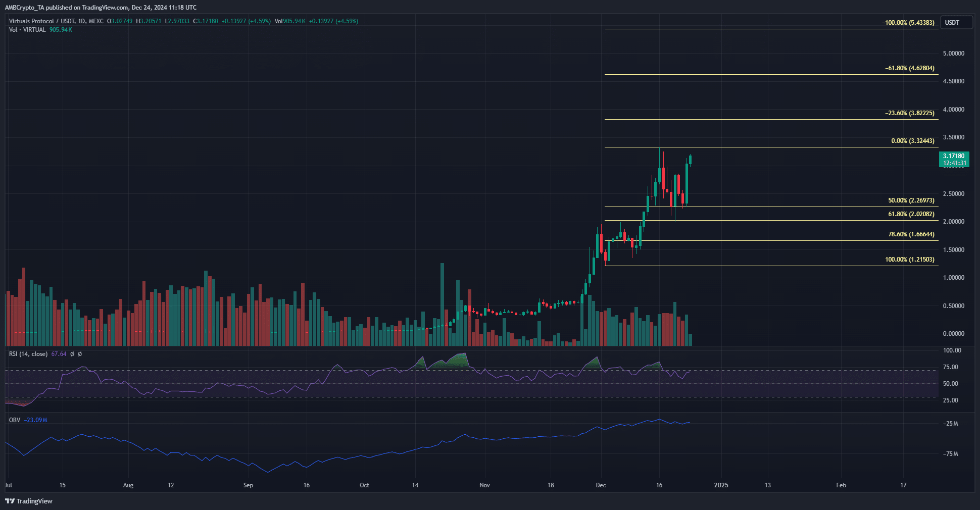Click the 5.00000 price axis label
This screenshot has width=980, height=510.
coord(954,54)
